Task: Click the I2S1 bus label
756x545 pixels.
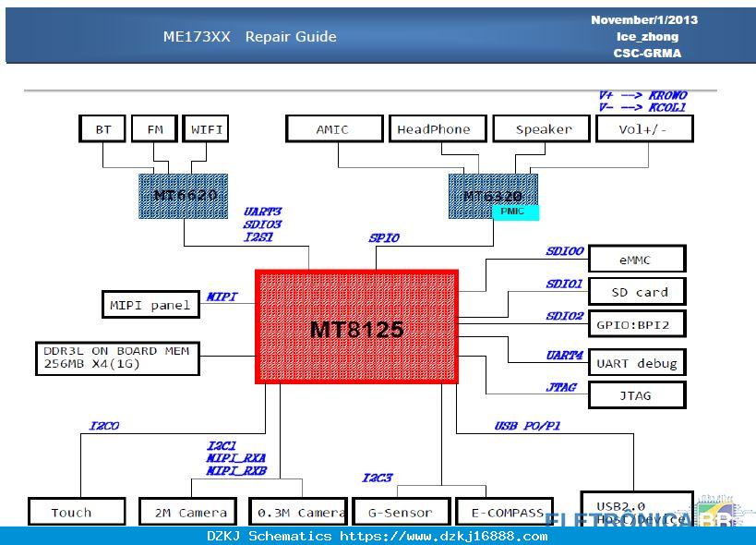Action: 258,236
